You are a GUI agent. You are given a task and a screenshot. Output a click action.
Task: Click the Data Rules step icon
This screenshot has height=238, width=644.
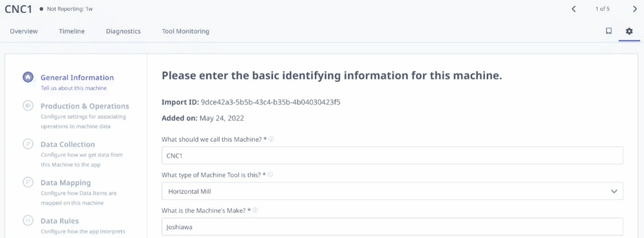tap(28, 221)
